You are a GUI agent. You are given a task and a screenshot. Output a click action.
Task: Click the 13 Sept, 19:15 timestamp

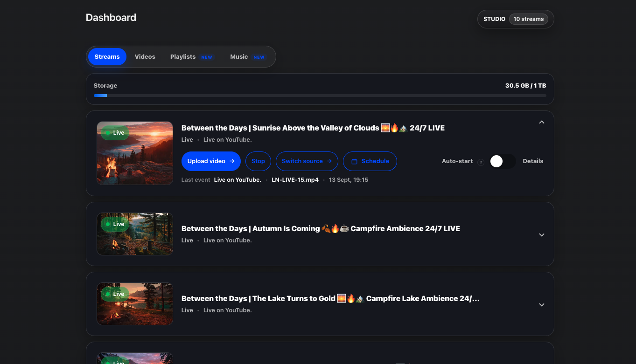(349, 180)
